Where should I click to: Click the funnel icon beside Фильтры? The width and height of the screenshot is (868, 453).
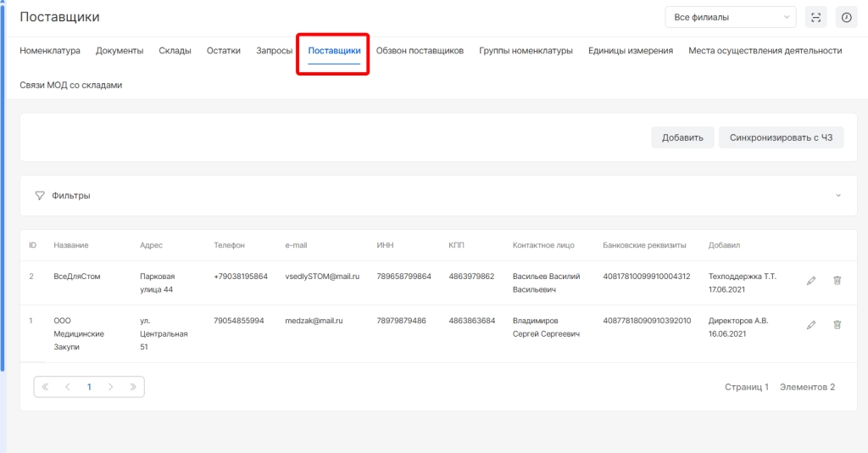pyautogui.click(x=40, y=195)
